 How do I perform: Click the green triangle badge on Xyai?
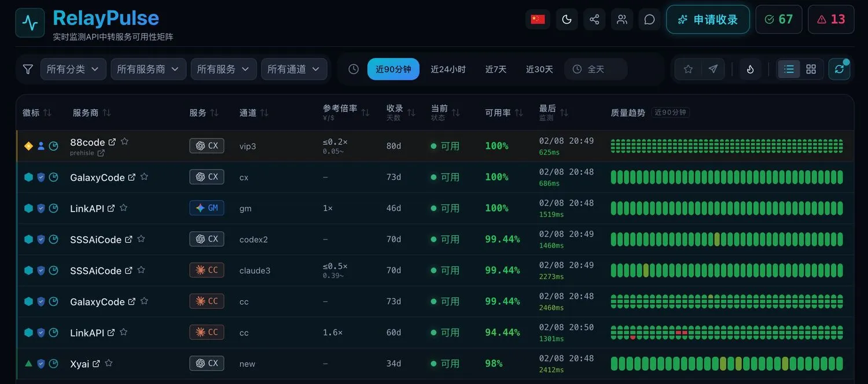click(28, 364)
